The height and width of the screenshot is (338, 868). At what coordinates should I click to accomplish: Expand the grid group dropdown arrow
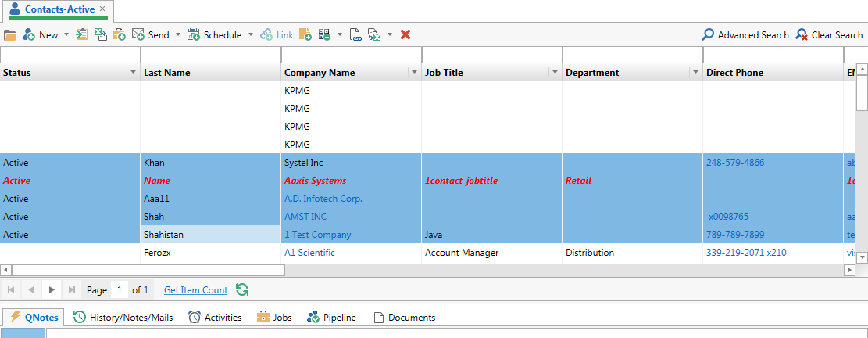click(x=339, y=35)
